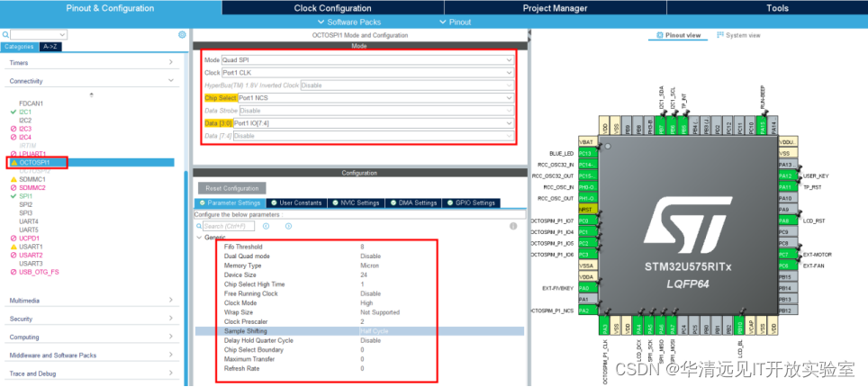Click the Reset Configuration button
The height and width of the screenshot is (387, 868).
[232, 188]
